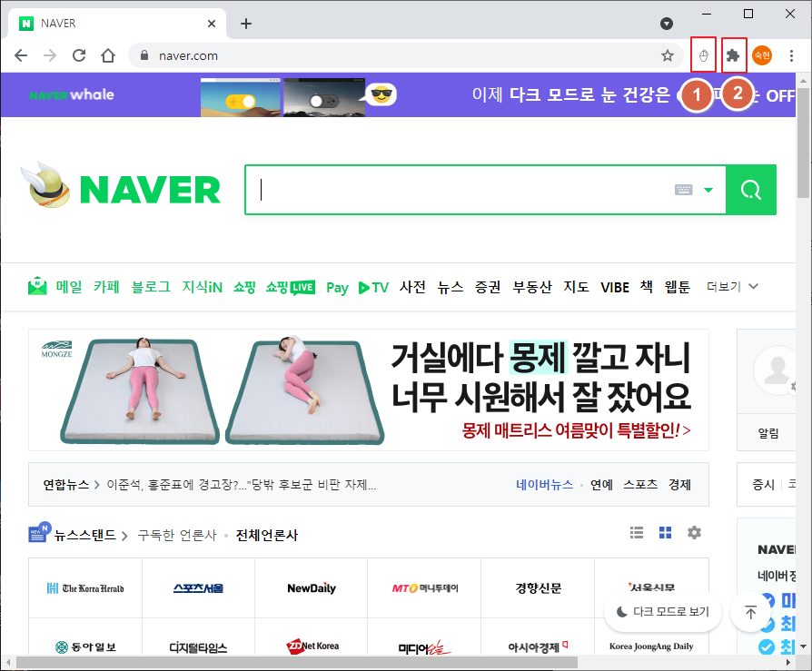Switch newsstand to grid view
This screenshot has width=812, height=671.
click(x=665, y=532)
